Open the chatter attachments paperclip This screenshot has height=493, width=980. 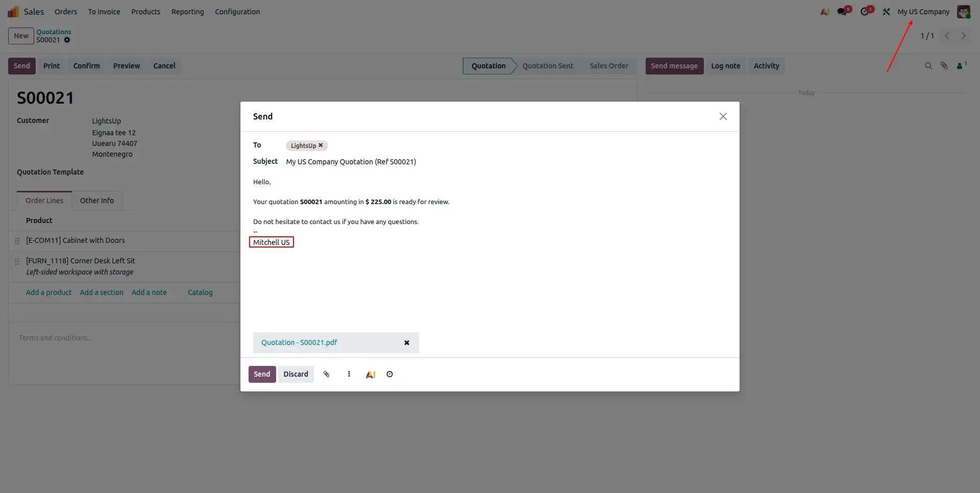944,66
